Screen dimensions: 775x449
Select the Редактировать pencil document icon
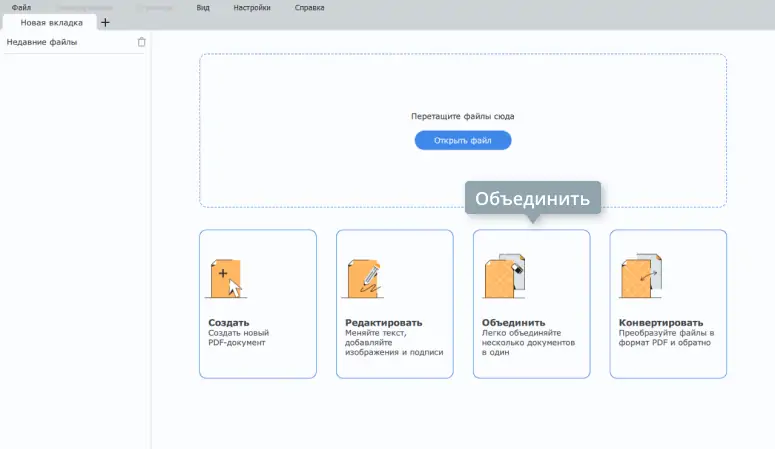point(362,278)
